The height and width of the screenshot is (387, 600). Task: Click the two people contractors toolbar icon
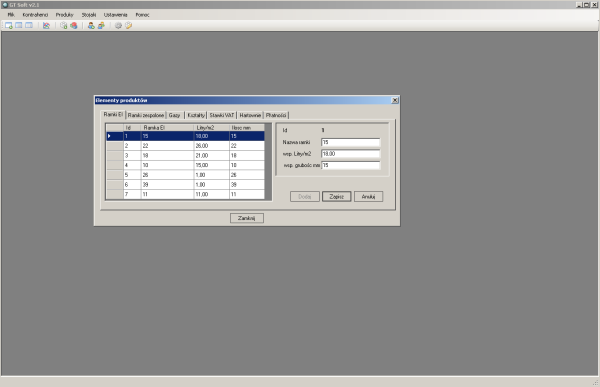pyautogui.click(x=101, y=26)
